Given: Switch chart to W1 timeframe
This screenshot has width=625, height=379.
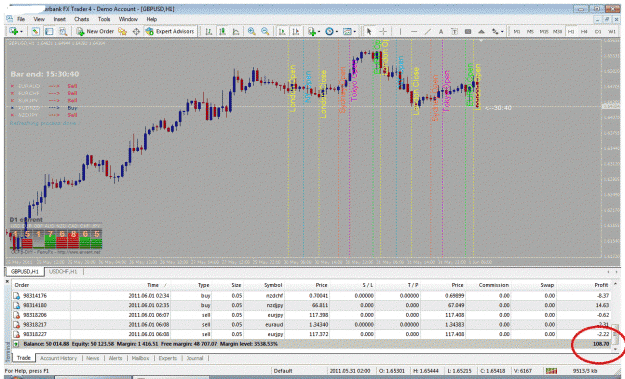Looking at the screenshot, I should (611, 31).
